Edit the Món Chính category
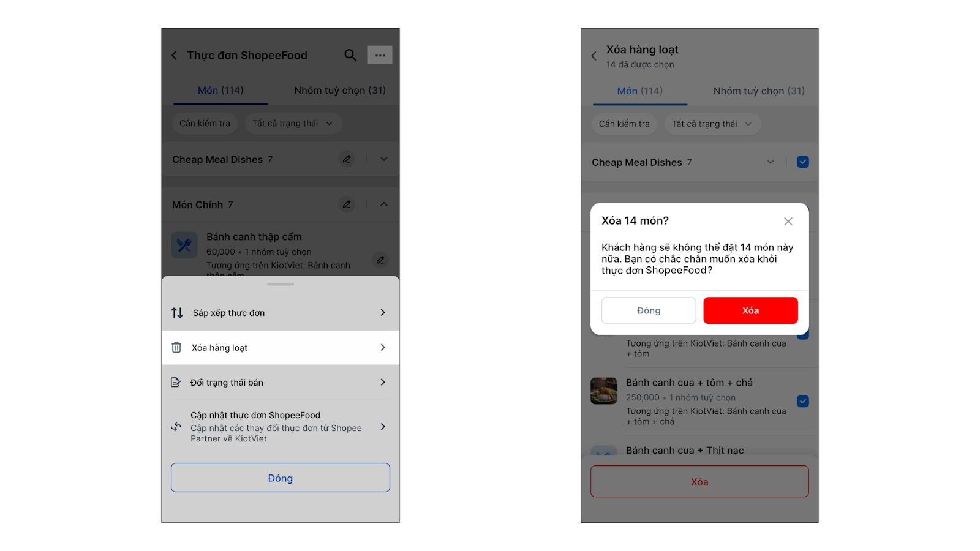 click(x=347, y=204)
